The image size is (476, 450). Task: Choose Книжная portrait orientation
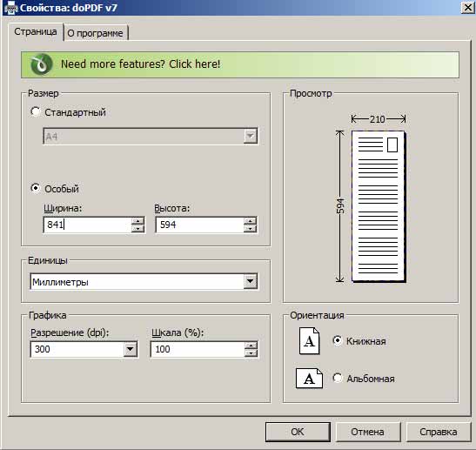[x=338, y=340]
